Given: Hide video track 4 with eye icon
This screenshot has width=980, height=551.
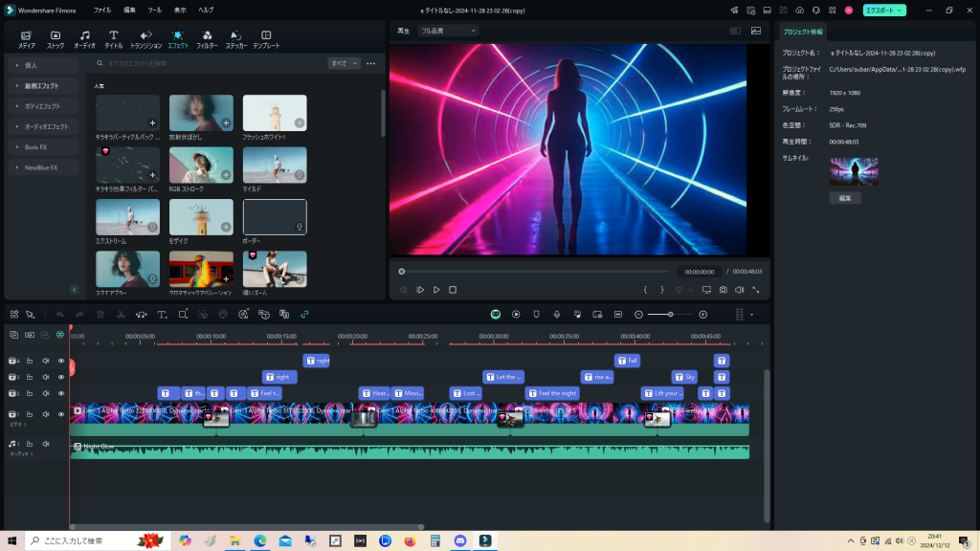Looking at the screenshot, I should 61,361.
